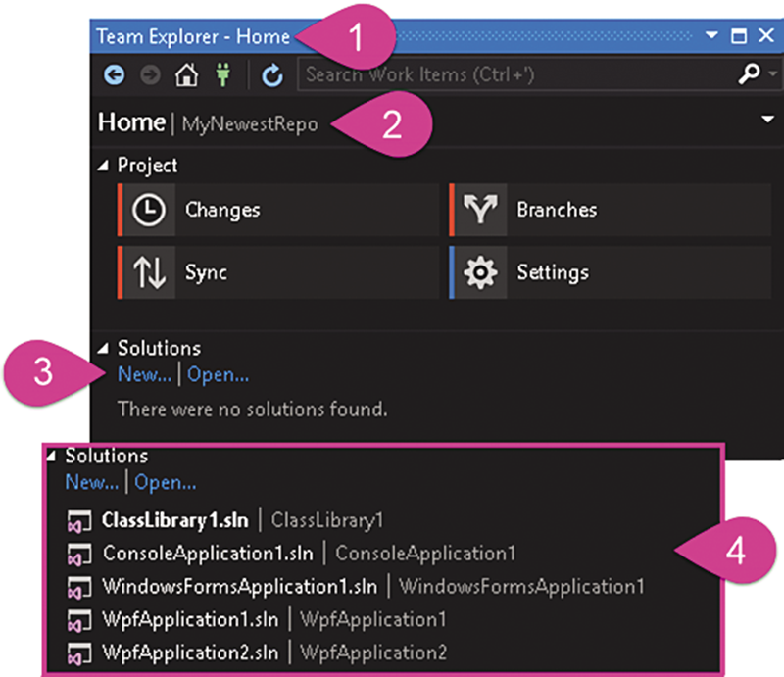784x677 pixels.
Task: Click the green Manage Connections plug icon
Action: click(x=223, y=75)
